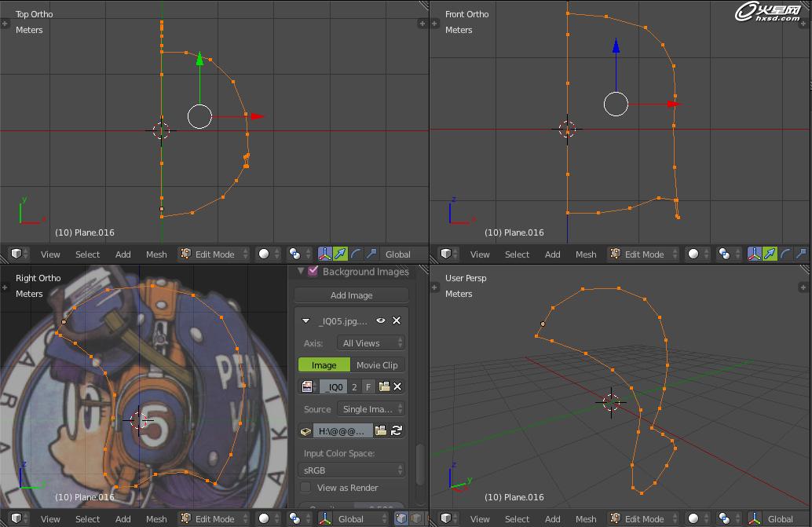This screenshot has height=527, width=812.
Task: Open editor type selector in Top Ortho header
Action: click(19, 254)
